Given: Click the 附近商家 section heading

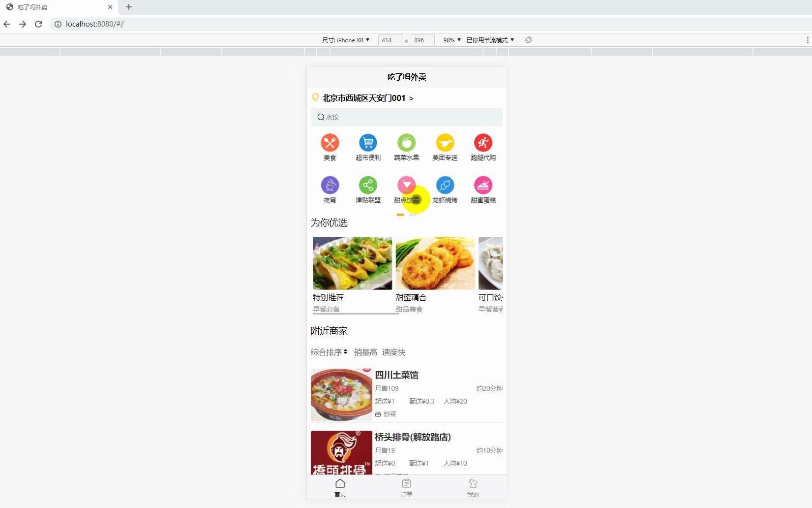Looking at the screenshot, I should coord(329,331).
